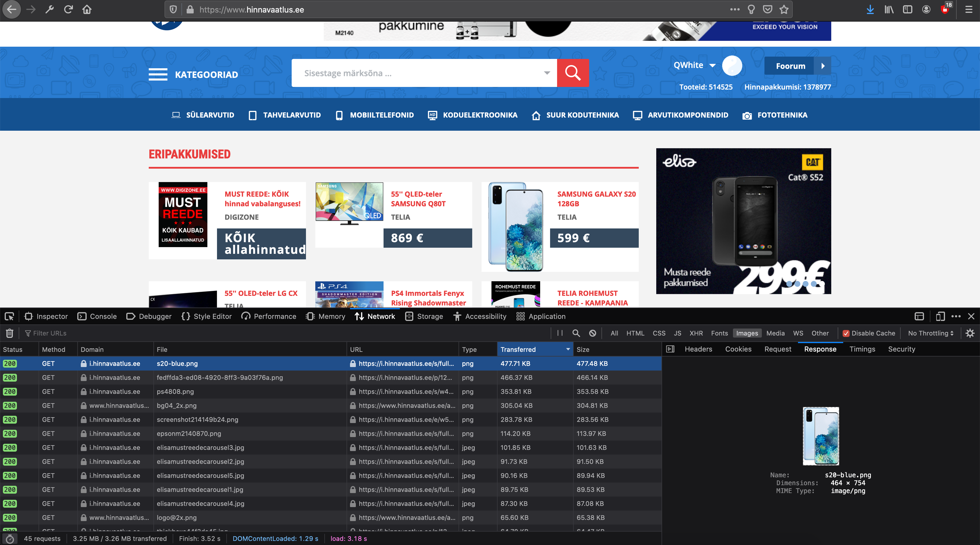Open the browser home page icon
This screenshot has height=545, width=980.
87,10
